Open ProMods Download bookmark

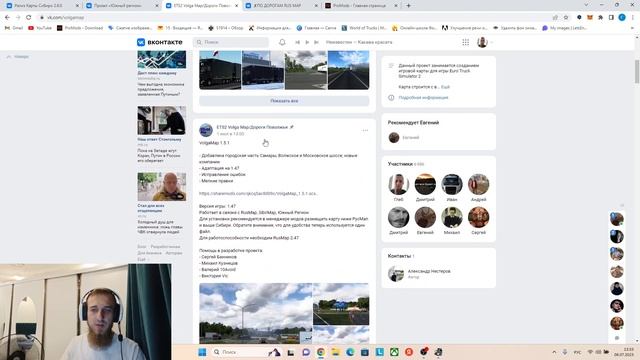point(80,28)
